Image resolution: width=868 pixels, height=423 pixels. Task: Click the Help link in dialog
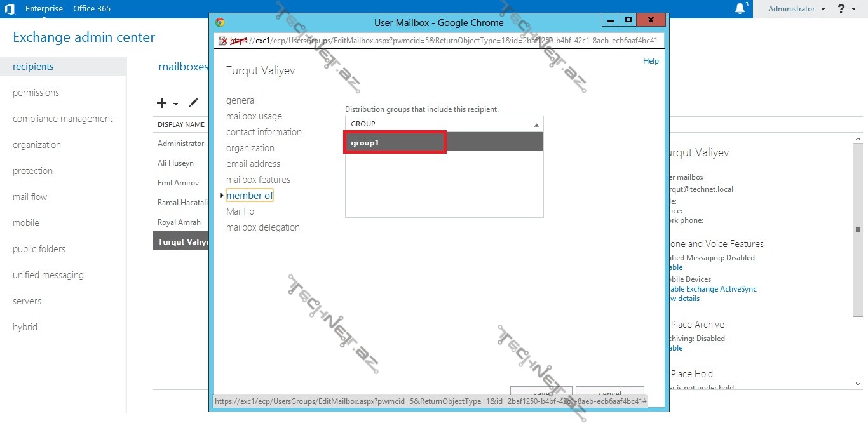[x=651, y=61]
